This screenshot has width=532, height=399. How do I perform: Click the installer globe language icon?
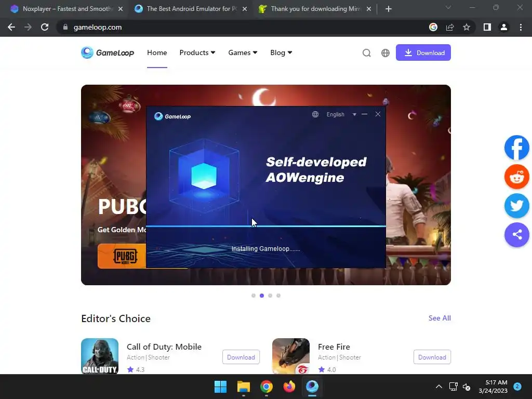(x=315, y=114)
